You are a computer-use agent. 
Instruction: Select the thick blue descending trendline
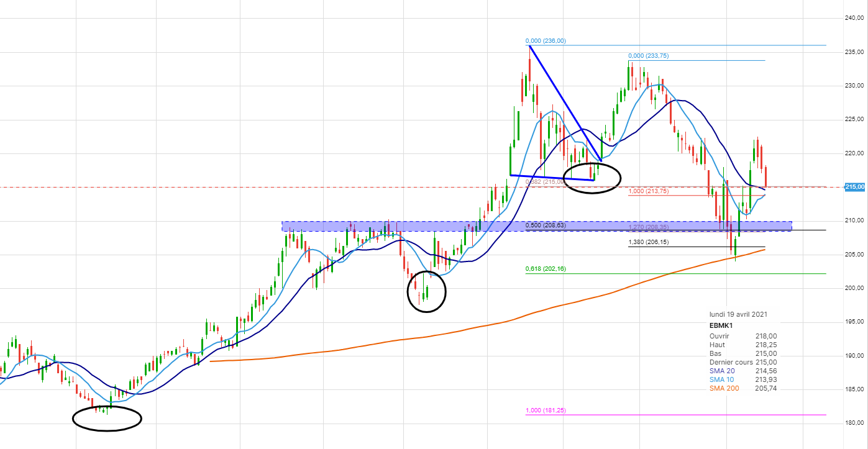(564, 102)
